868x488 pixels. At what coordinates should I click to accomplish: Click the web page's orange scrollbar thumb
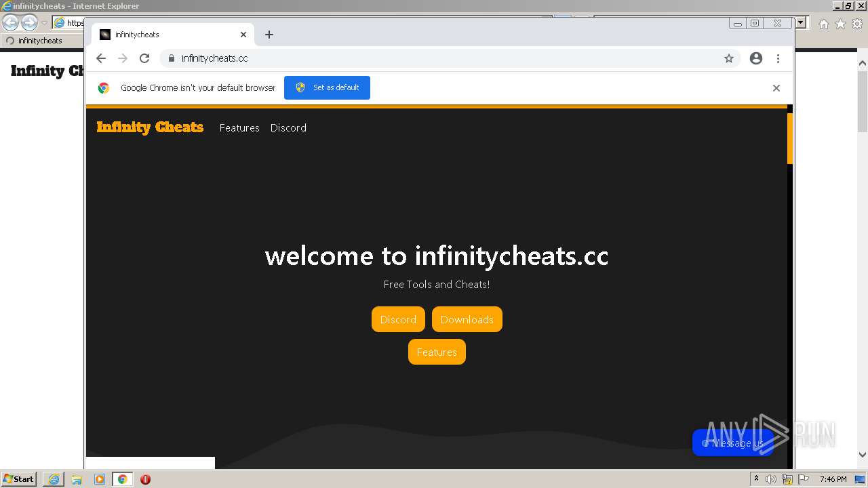click(790, 138)
